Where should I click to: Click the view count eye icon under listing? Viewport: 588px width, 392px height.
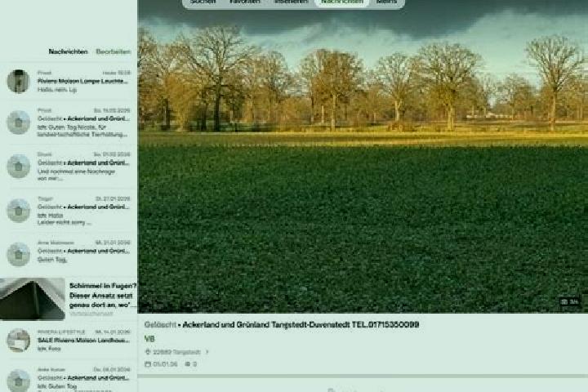pyautogui.click(x=188, y=364)
